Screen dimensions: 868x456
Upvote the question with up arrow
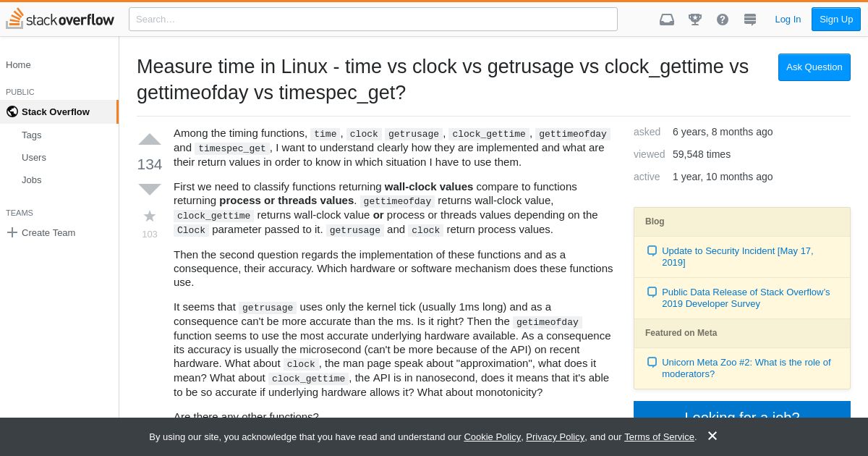pos(150,140)
